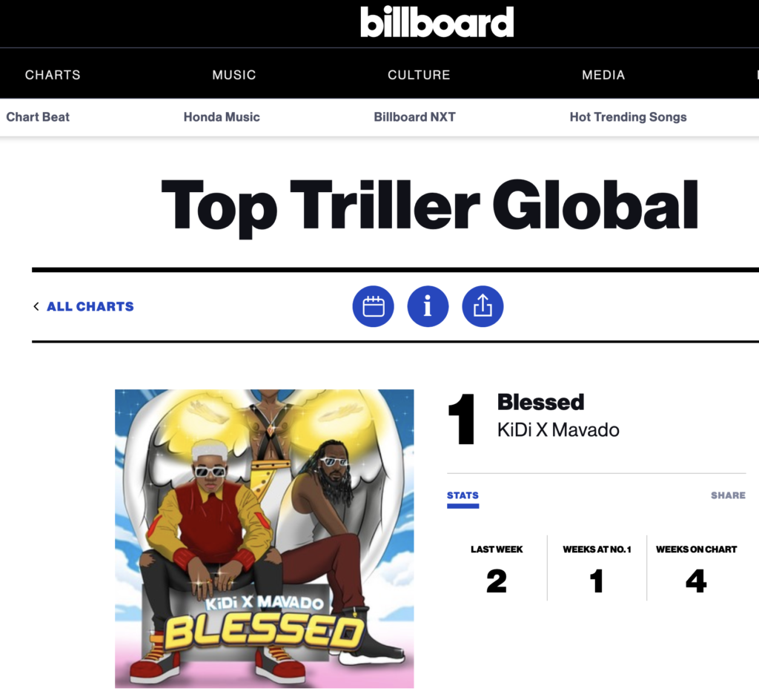Click the artist name KiDi X Mavado
Viewport: 759px width, 700px height.
[x=558, y=430]
